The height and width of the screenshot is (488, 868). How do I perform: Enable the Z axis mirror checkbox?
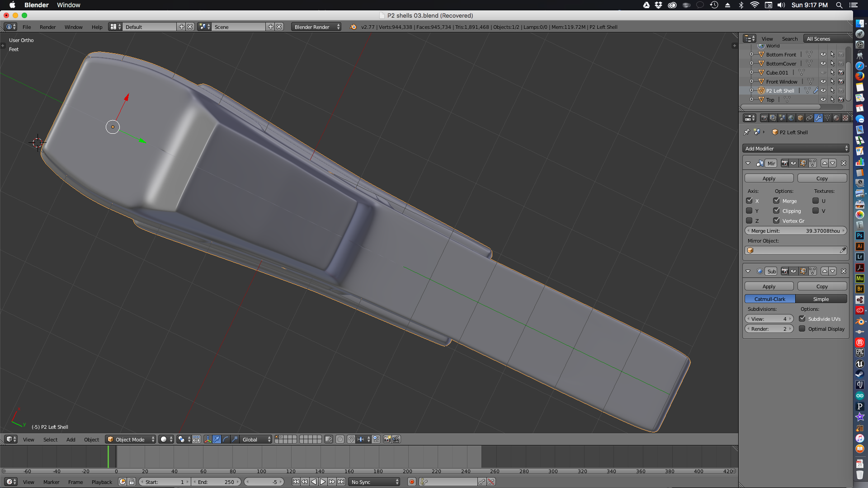coord(749,221)
